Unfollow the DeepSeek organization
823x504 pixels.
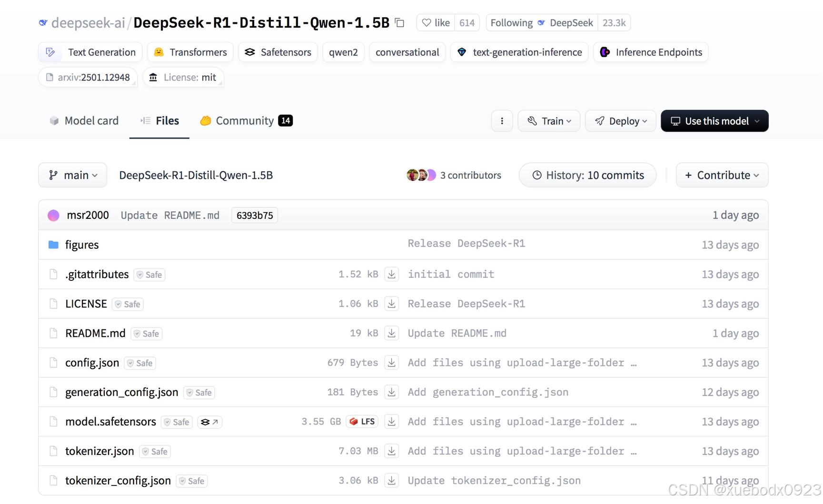point(541,22)
